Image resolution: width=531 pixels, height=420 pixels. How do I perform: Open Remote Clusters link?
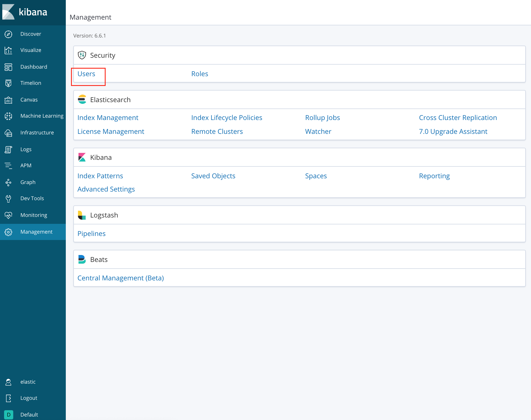[217, 132]
